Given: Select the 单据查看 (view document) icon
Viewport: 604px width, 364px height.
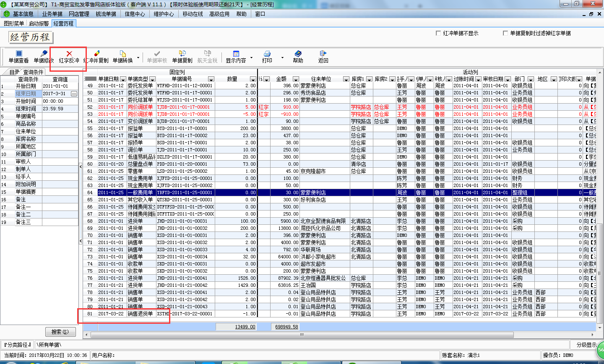Looking at the screenshot, I should [x=18, y=57].
